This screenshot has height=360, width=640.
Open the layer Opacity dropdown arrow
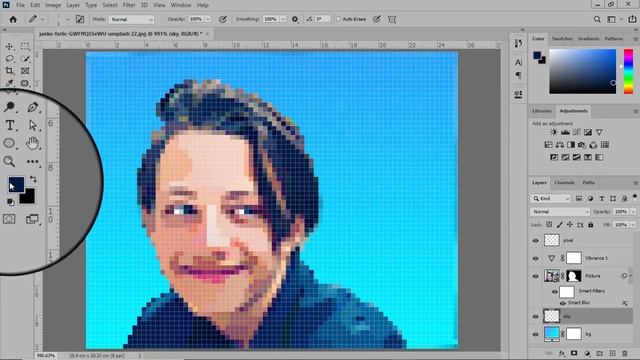pyautogui.click(x=633, y=211)
